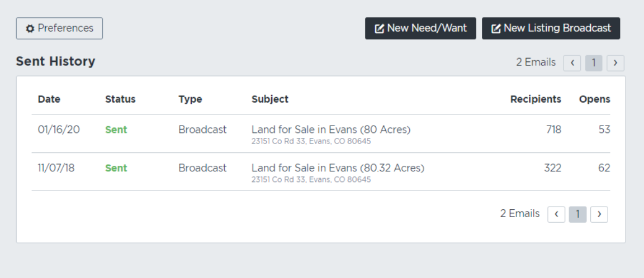Go to next page at top pagination
Screen dimensions: 644x278
pyautogui.click(x=615, y=63)
